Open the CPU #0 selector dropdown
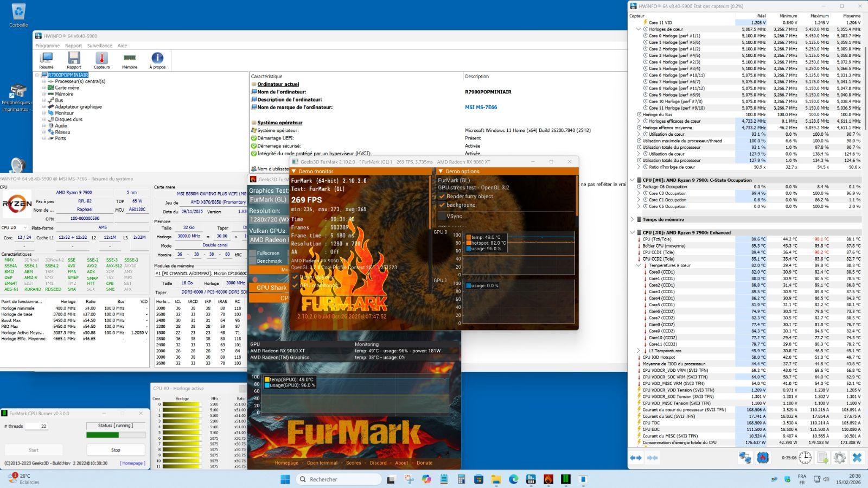 click(x=15, y=228)
